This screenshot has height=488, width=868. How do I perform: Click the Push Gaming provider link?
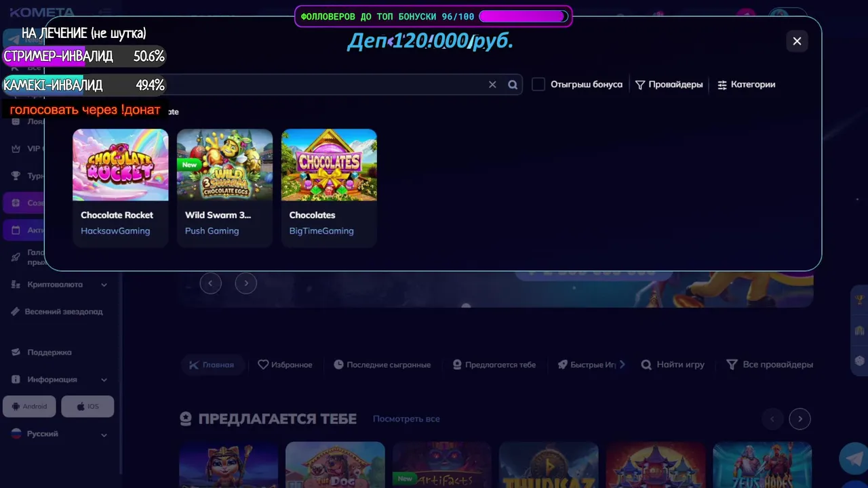coord(212,231)
